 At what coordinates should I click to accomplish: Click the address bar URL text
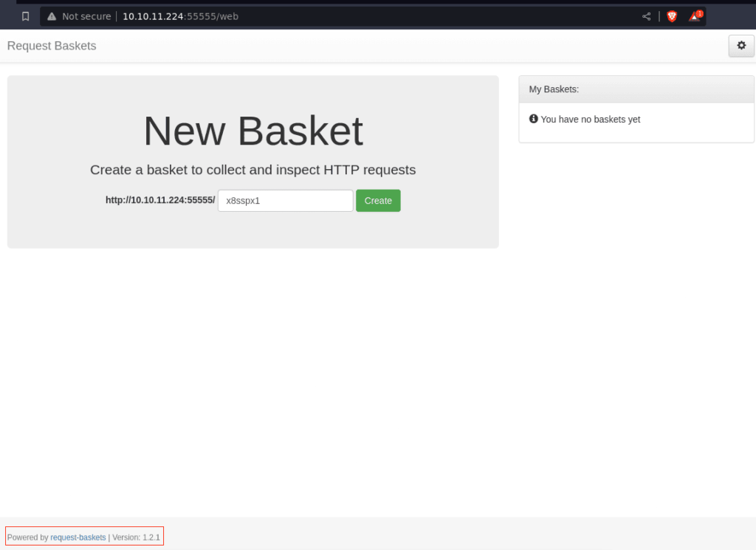pyautogui.click(x=180, y=16)
